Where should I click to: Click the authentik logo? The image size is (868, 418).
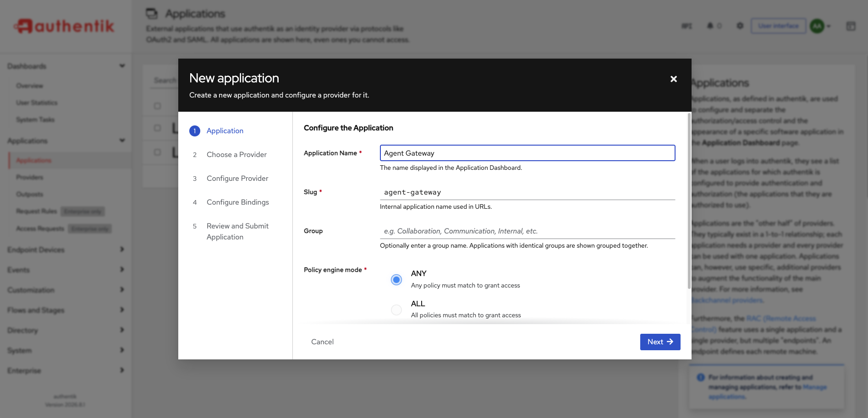pos(64,26)
